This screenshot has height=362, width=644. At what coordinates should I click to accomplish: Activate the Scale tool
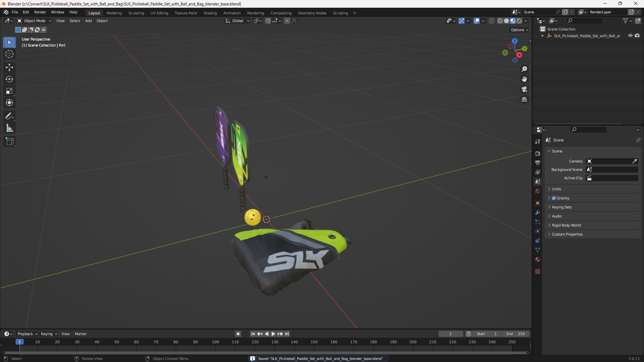[9, 91]
